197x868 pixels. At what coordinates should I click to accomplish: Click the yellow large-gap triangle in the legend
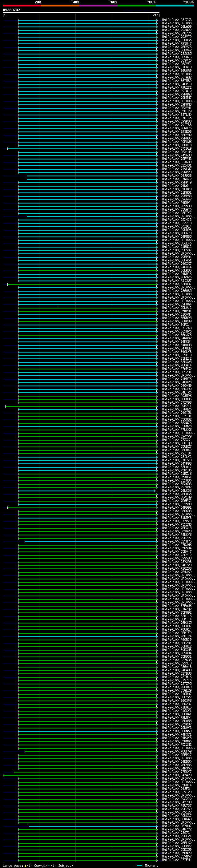tap(25, 865)
